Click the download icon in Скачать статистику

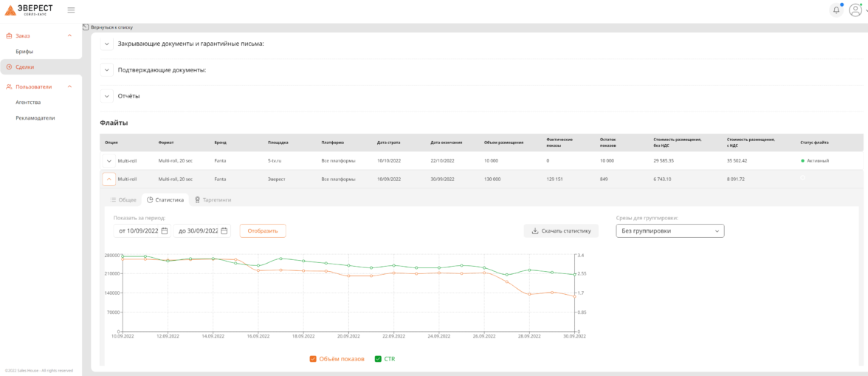tap(535, 230)
